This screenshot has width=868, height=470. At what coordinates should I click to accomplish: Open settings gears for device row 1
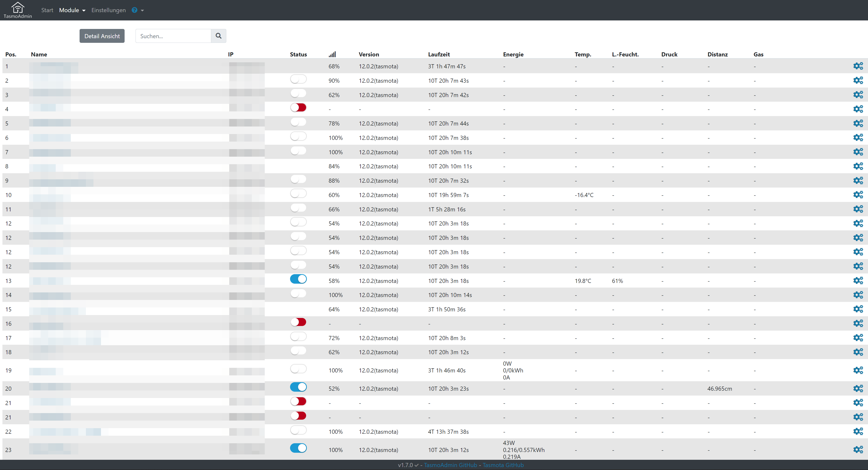pos(858,66)
